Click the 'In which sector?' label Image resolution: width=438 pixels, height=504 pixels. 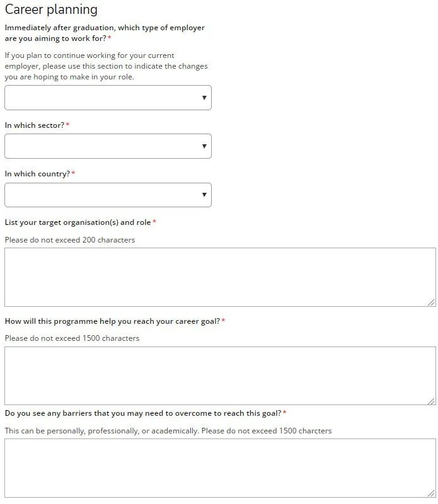click(x=35, y=125)
